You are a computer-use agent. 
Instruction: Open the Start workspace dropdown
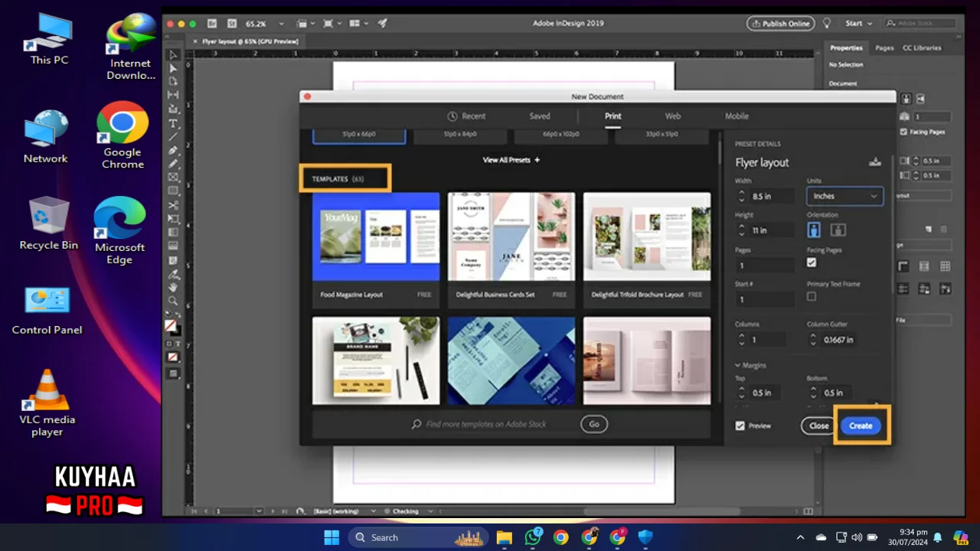click(x=861, y=24)
